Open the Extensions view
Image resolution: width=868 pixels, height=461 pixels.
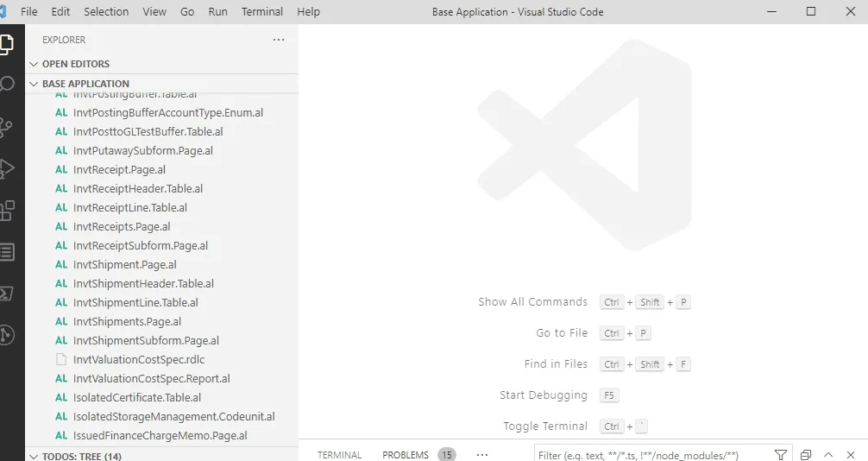pos(5,211)
